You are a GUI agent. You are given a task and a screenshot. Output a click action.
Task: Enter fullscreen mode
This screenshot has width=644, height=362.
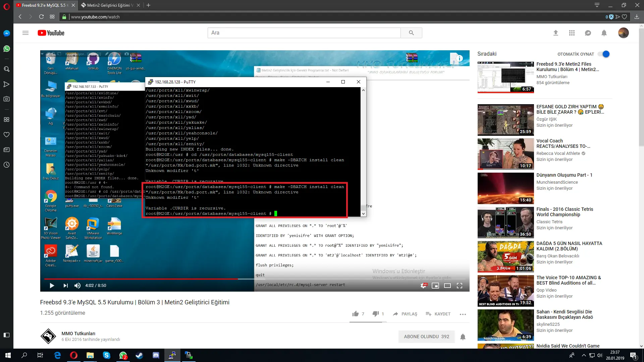coord(460,286)
